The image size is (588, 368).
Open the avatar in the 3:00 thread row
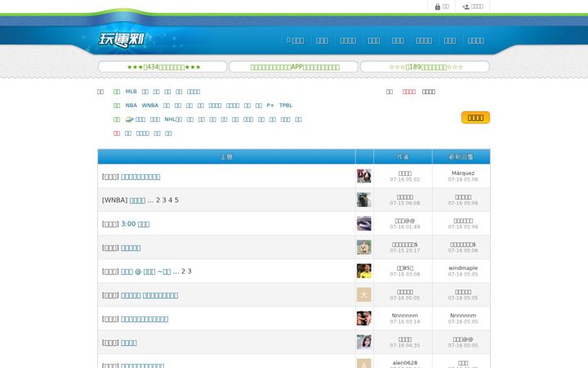coord(363,223)
